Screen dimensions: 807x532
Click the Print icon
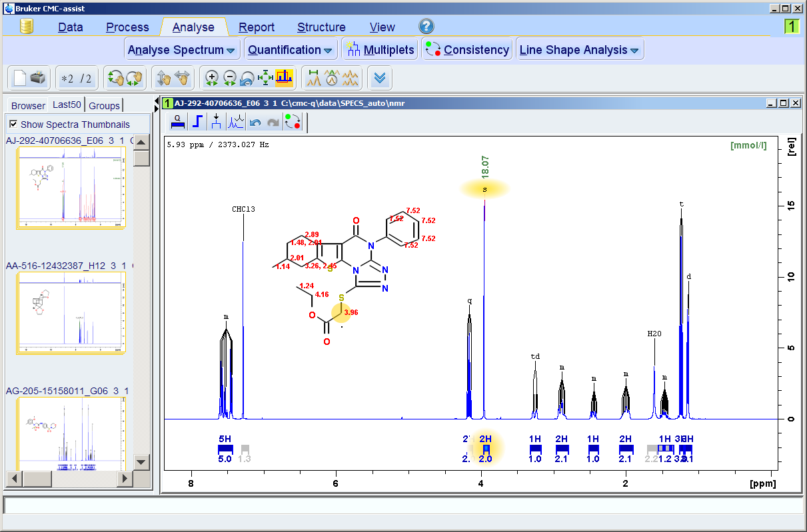[x=37, y=77]
